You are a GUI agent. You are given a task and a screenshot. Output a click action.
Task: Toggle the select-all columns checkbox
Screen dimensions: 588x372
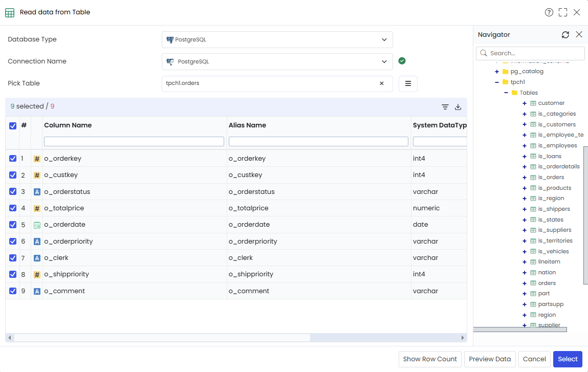pyautogui.click(x=13, y=126)
